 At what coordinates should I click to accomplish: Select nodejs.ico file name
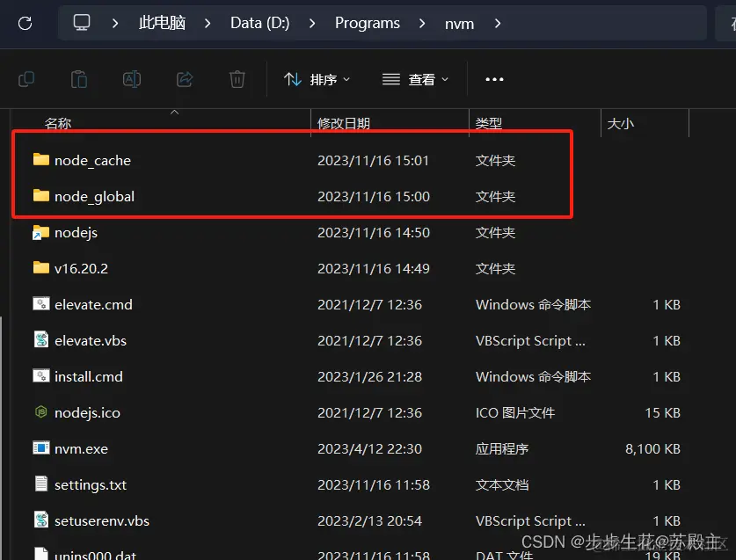click(x=87, y=412)
